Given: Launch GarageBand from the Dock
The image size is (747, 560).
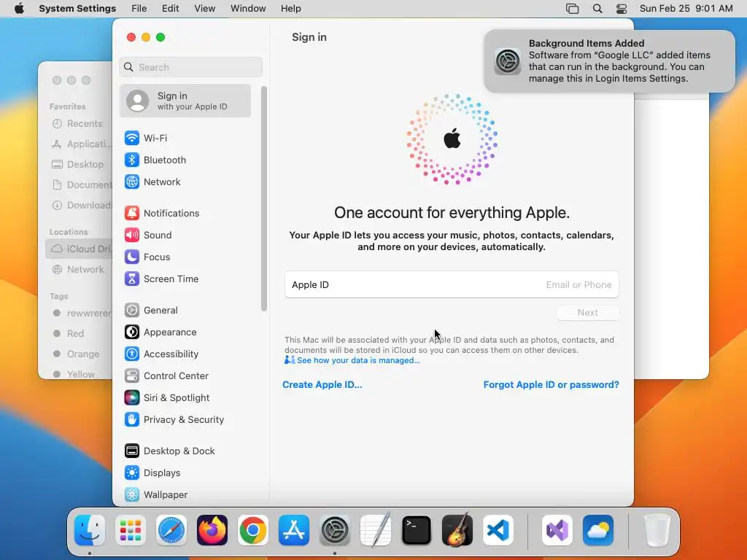Looking at the screenshot, I should coord(457,530).
